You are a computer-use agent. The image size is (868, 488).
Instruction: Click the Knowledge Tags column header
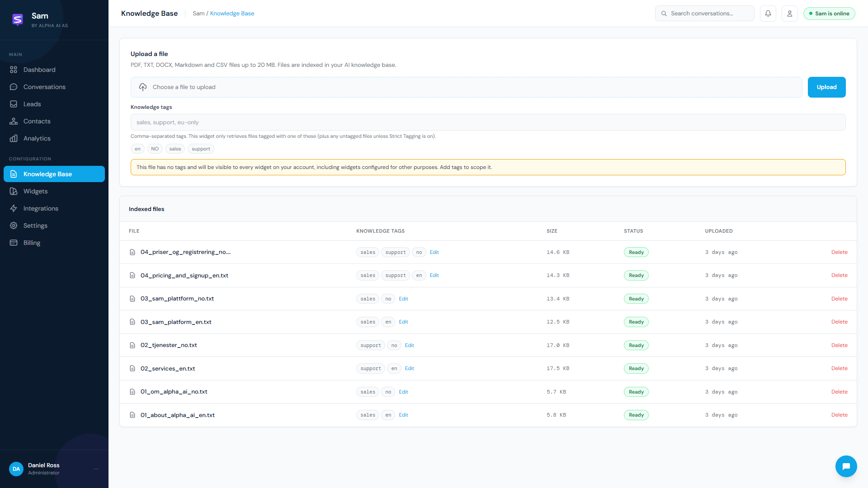(380, 231)
